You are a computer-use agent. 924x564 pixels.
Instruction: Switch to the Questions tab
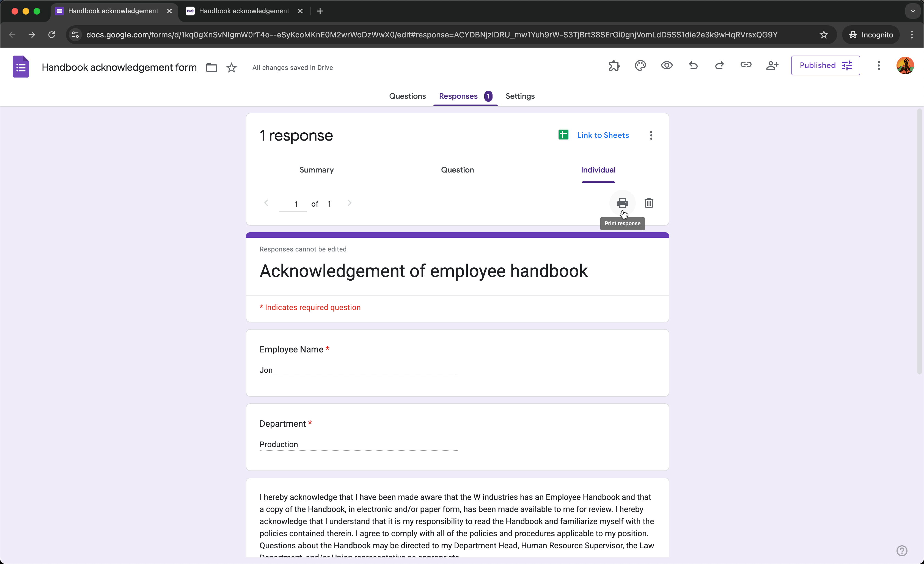(407, 96)
